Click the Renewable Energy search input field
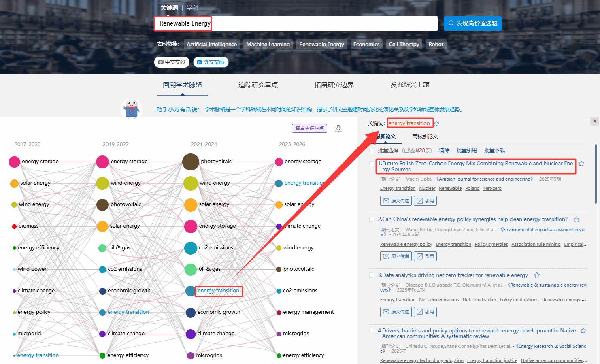 coord(296,23)
